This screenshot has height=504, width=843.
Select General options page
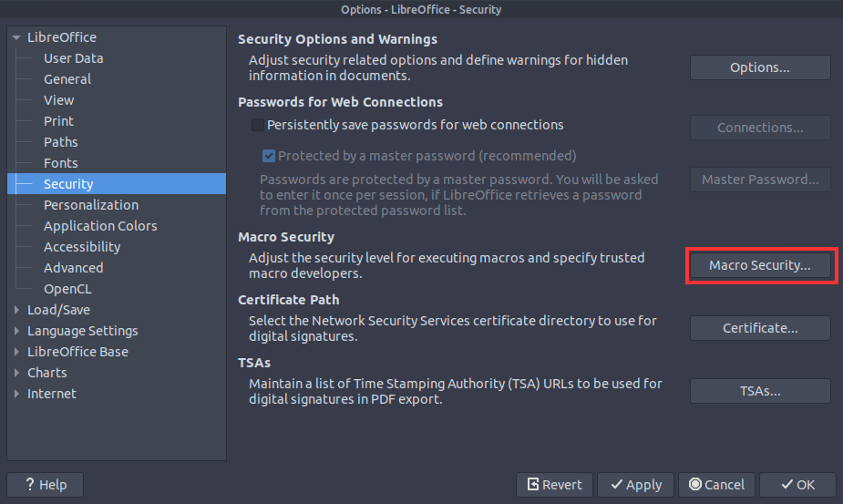tap(67, 79)
